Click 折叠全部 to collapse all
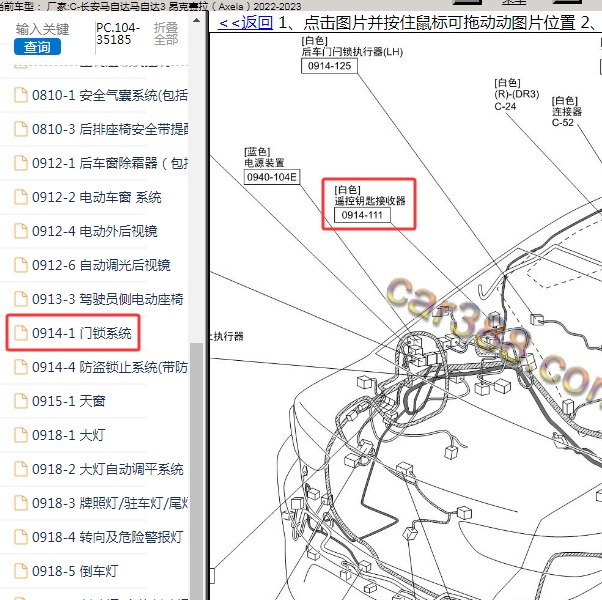 [x=166, y=33]
